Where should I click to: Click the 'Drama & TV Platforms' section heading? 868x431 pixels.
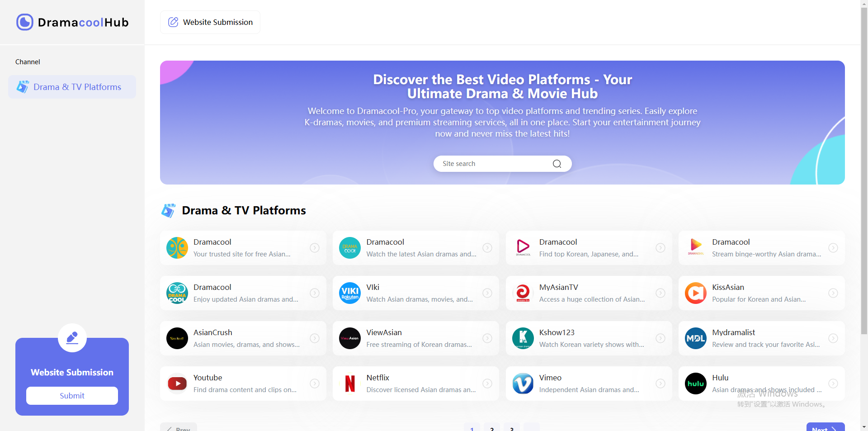(244, 210)
